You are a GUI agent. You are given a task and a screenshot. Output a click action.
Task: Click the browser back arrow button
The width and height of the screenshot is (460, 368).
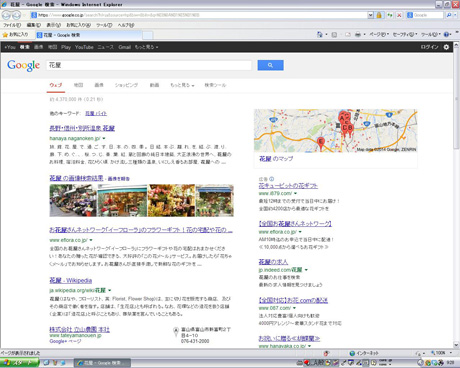(7, 15)
